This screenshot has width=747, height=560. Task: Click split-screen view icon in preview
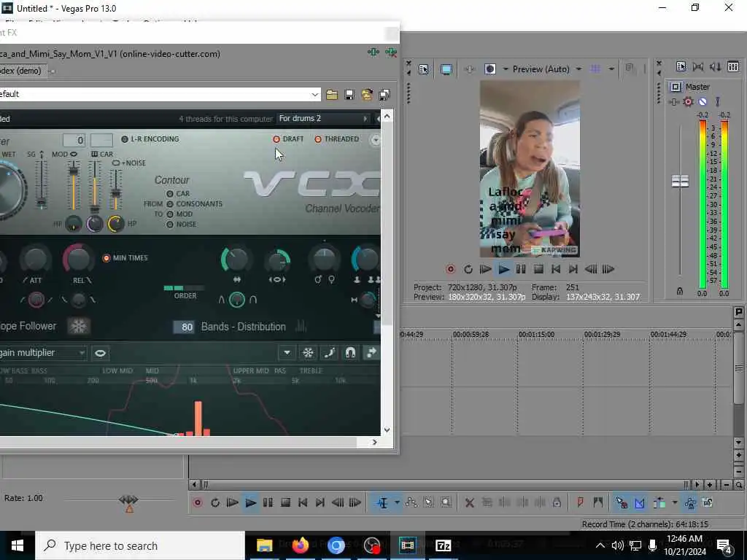(x=489, y=69)
